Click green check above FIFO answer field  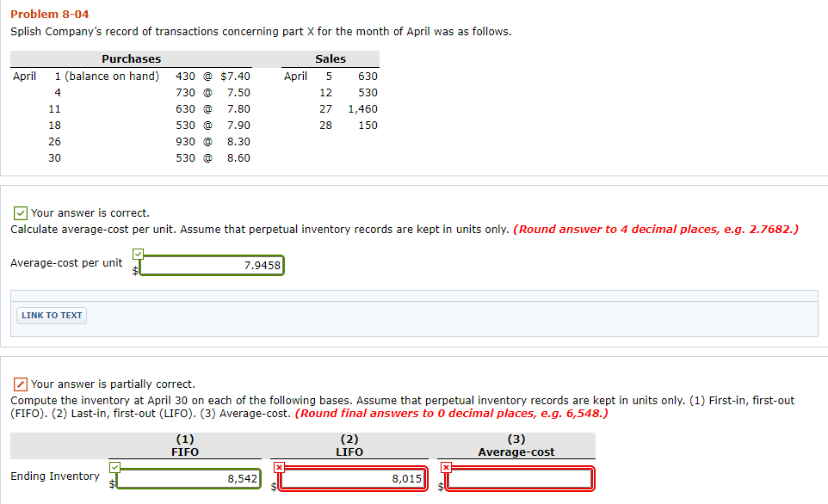113,465
